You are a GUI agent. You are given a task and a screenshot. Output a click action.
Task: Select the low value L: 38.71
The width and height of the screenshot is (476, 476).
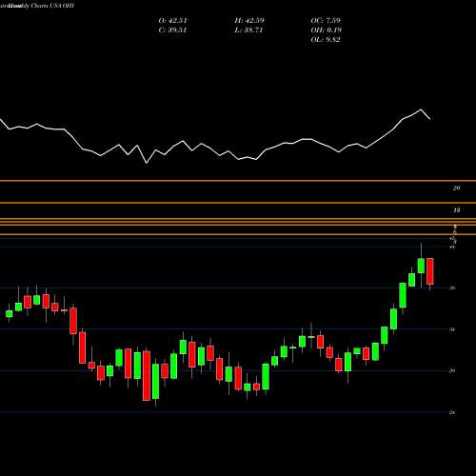coord(248,30)
